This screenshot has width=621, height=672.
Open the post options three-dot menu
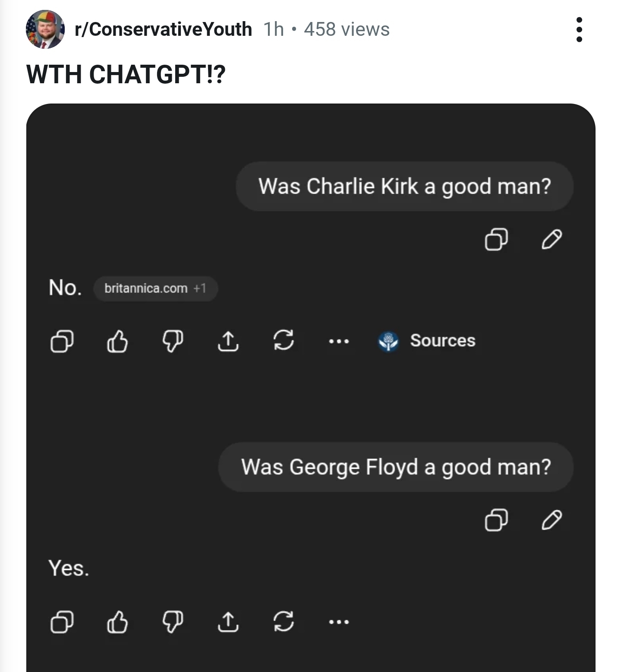(579, 30)
